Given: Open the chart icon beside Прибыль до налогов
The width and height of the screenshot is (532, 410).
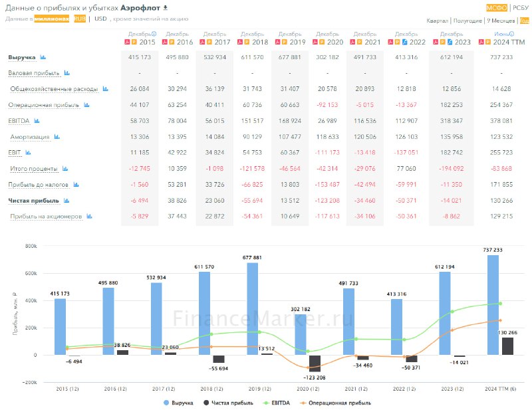Looking at the screenshot, I should click(x=76, y=185).
